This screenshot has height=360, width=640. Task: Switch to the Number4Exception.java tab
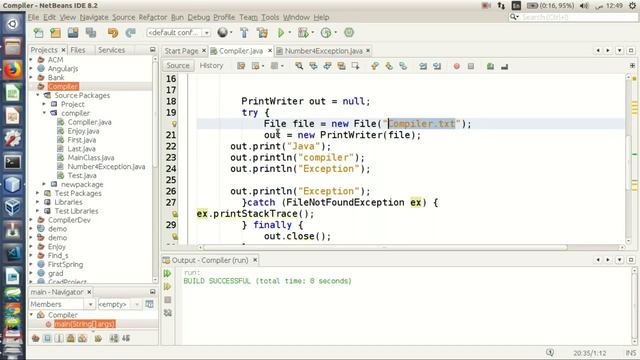pos(323,51)
